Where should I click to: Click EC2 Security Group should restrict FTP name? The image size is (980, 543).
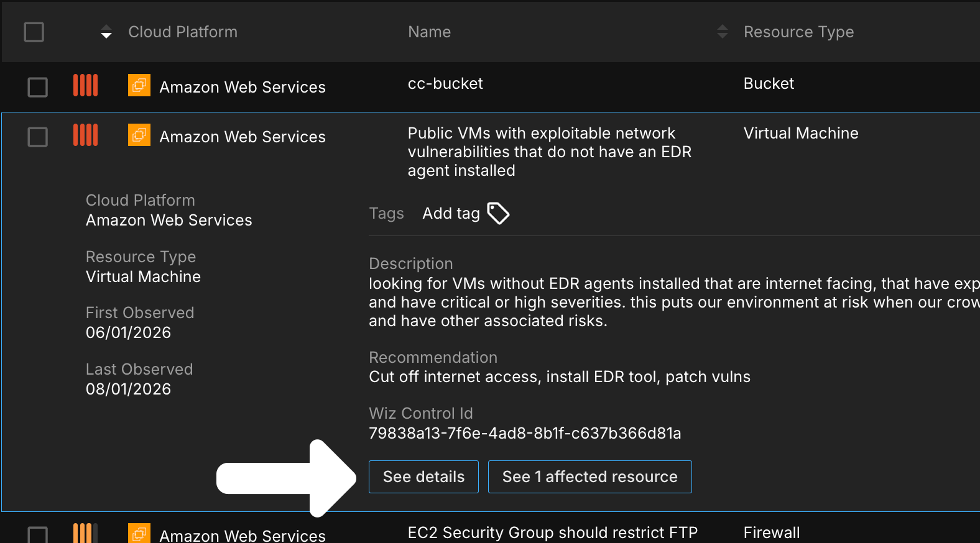(553, 532)
